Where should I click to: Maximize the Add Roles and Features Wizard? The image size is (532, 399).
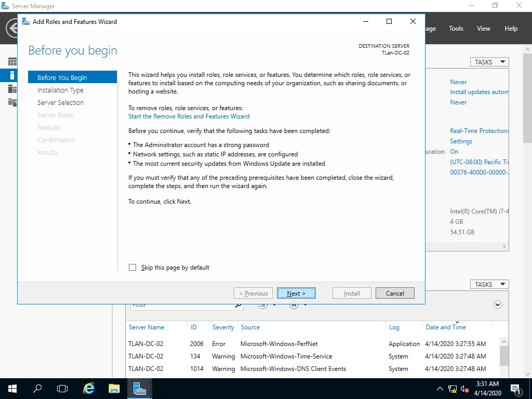pyautogui.click(x=389, y=21)
